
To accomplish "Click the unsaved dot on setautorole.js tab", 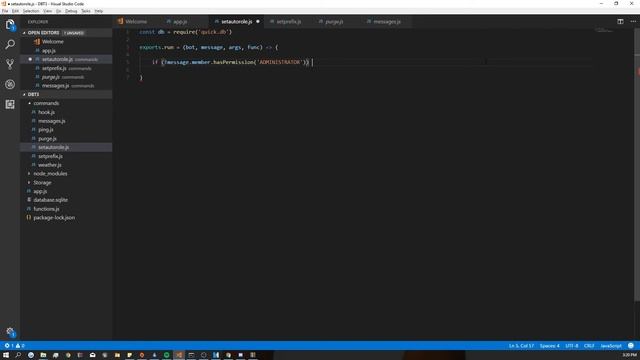I will coord(258,21).
